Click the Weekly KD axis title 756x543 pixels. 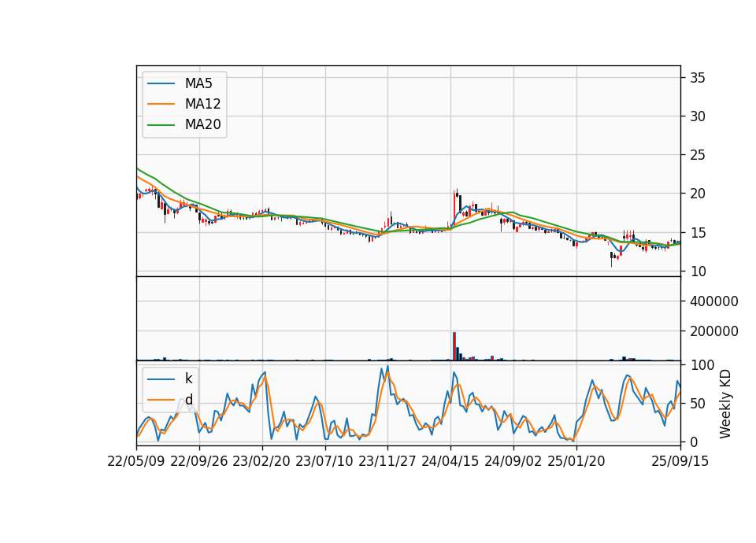(x=725, y=404)
